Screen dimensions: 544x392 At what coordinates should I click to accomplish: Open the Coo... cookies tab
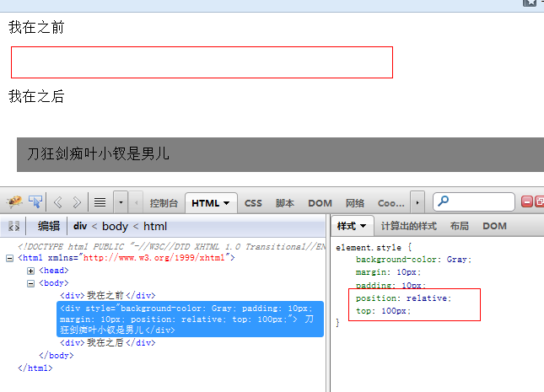pos(391,203)
